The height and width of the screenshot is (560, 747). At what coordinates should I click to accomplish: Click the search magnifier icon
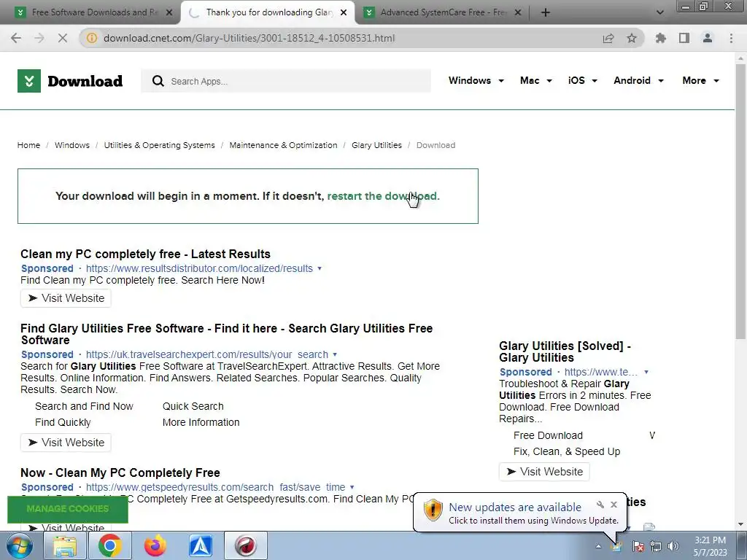(158, 81)
